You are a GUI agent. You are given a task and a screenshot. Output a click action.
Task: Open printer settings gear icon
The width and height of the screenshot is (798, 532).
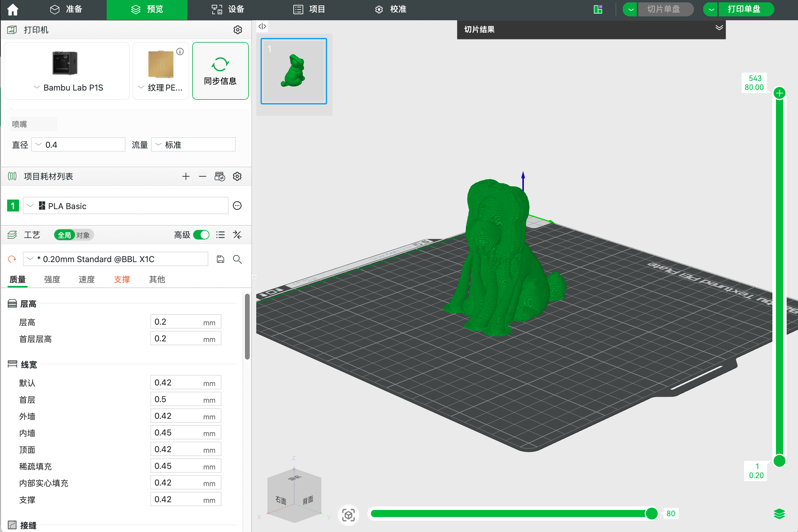point(237,30)
